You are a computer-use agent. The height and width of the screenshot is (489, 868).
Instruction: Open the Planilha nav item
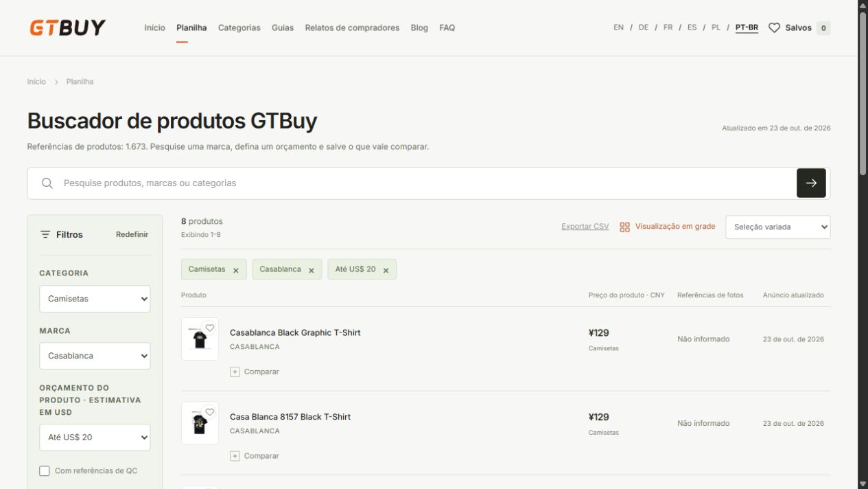pos(191,28)
